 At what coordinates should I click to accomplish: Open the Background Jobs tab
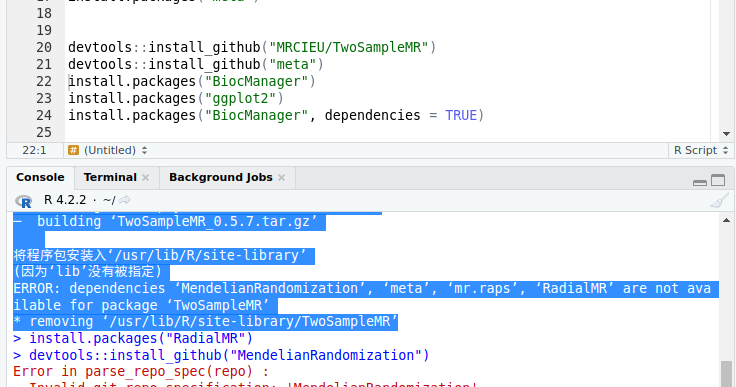(221, 178)
